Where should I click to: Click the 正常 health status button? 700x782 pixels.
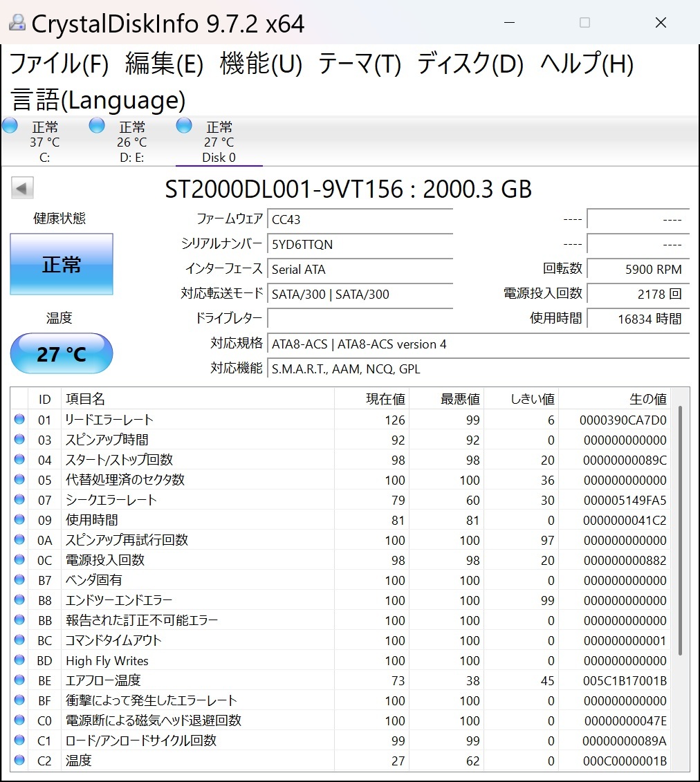click(x=62, y=264)
